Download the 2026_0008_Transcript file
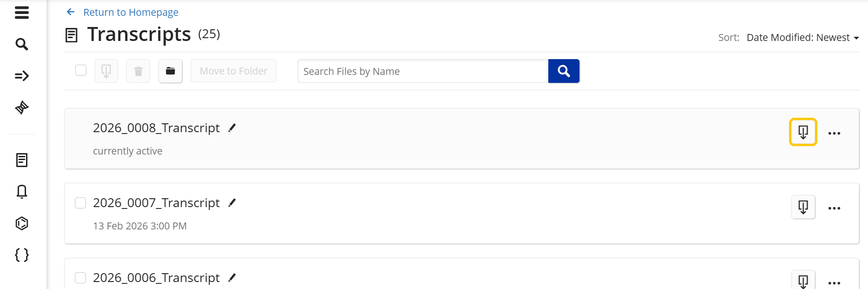The width and height of the screenshot is (868, 289). (x=803, y=132)
